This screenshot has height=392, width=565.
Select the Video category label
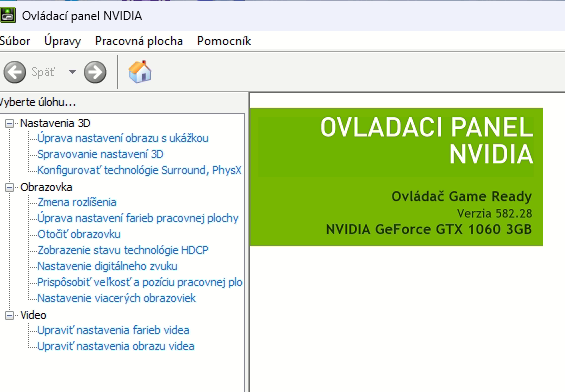coord(33,315)
